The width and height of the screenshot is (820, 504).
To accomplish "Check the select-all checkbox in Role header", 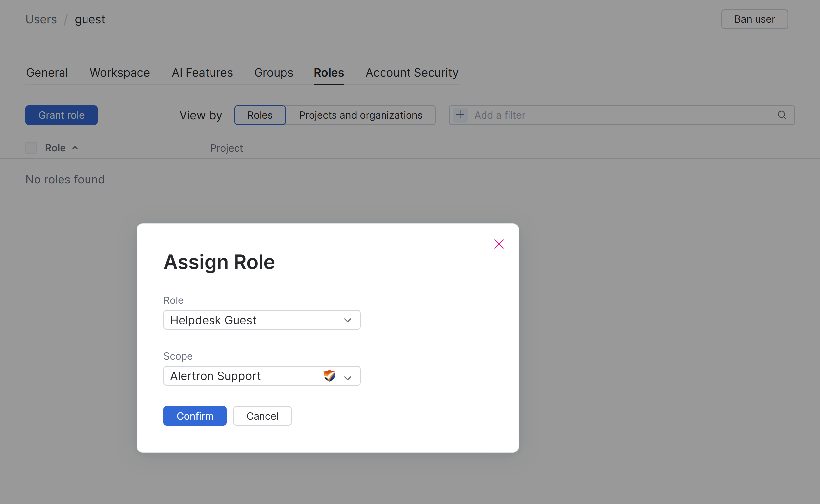I will [x=31, y=148].
